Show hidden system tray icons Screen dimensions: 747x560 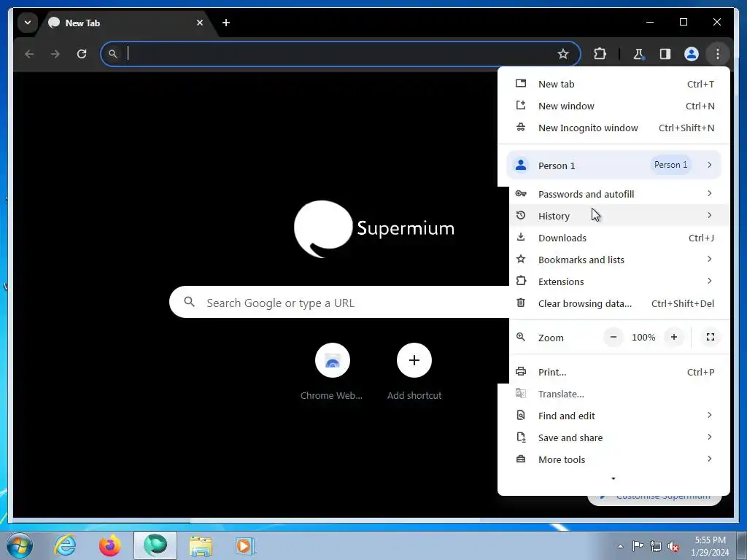click(x=620, y=546)
